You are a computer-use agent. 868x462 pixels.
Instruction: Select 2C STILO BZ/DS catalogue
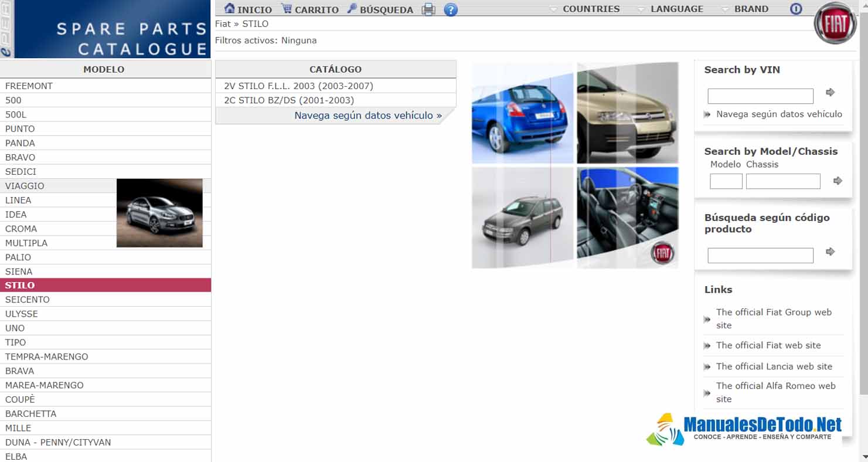click(x=335, y=100)
